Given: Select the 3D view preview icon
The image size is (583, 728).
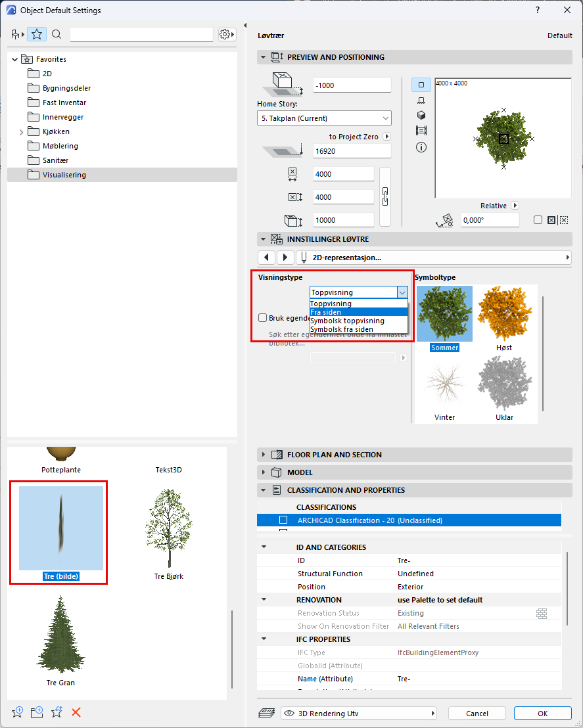Looking at the screenshot, I should pos(421,115).
